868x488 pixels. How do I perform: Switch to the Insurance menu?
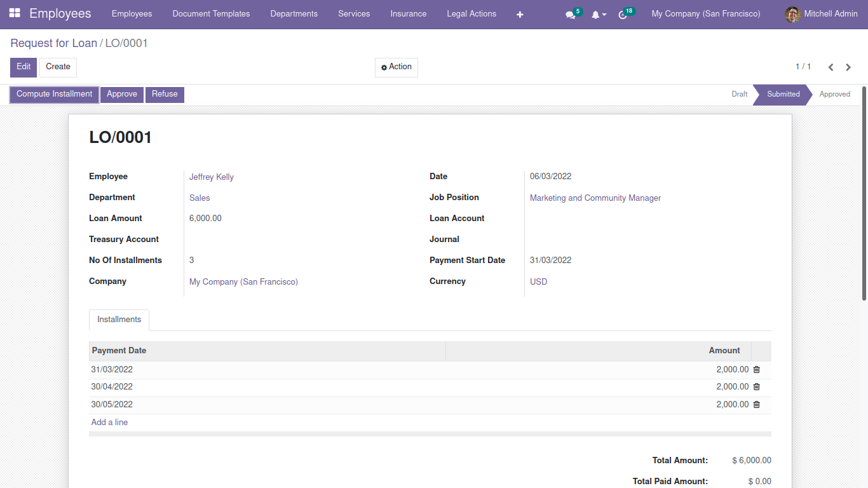coord(408,13)
